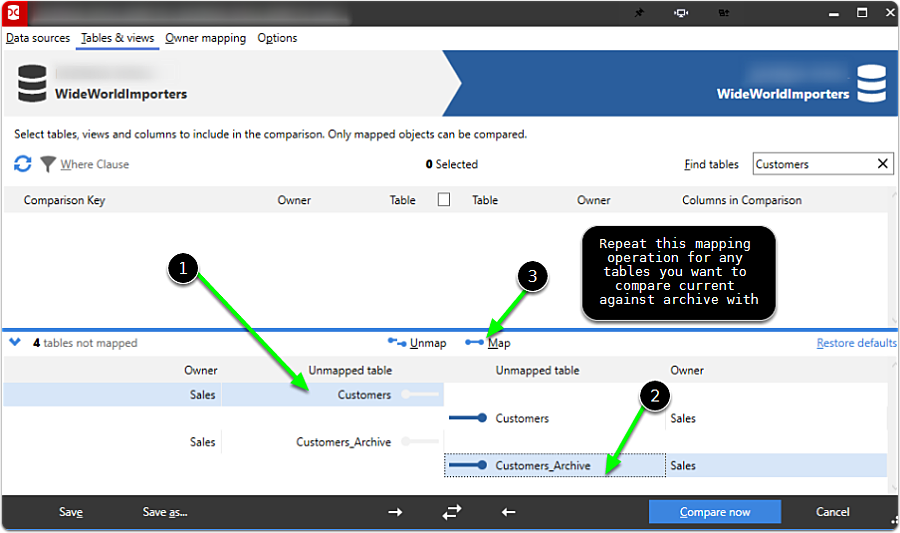Click the icon right of the monitor icon

[724, 13]
